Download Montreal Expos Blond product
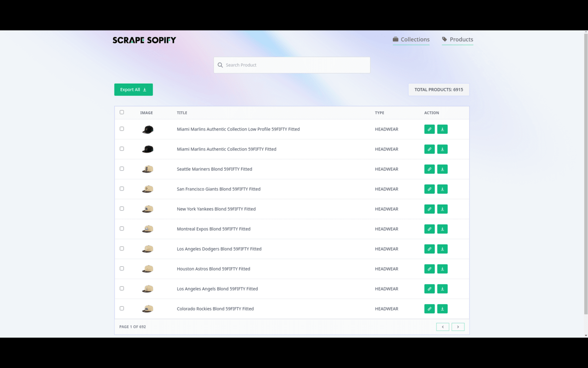The height and width of the screenshot is (368, 588). [442, 229]
